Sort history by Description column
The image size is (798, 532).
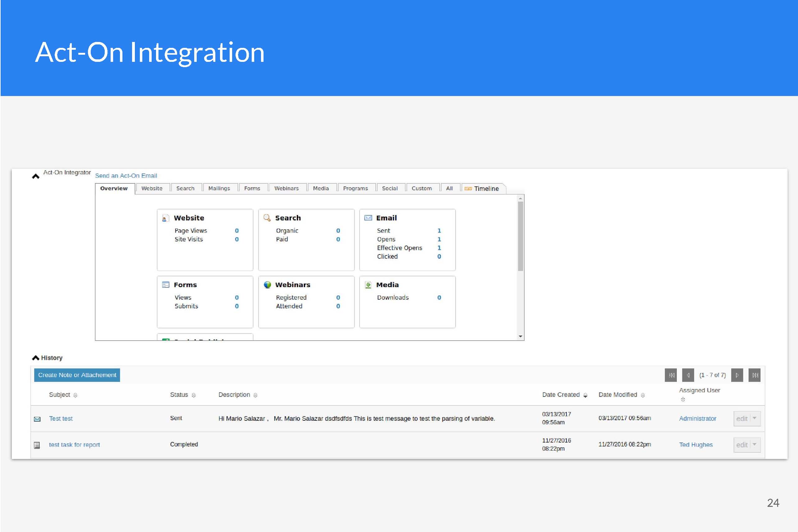tap(255, 395)
